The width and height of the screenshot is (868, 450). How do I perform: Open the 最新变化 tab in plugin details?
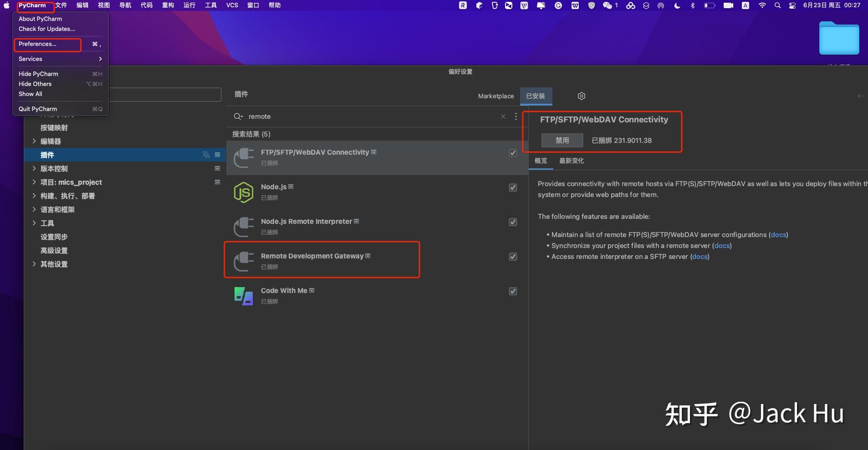571,161
